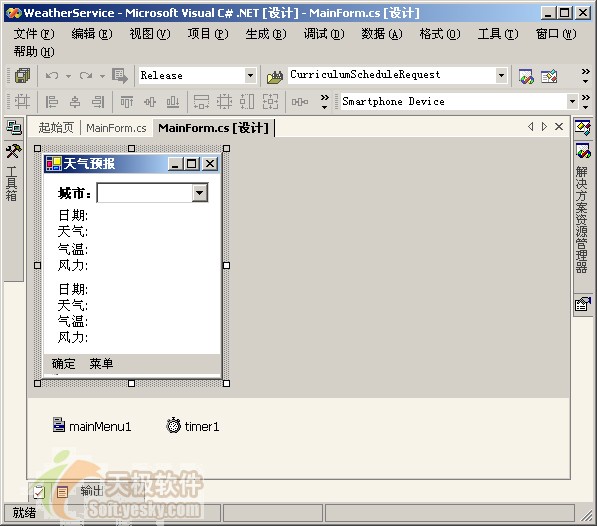Click the Size to Grid icon

[x=224, y=102]
